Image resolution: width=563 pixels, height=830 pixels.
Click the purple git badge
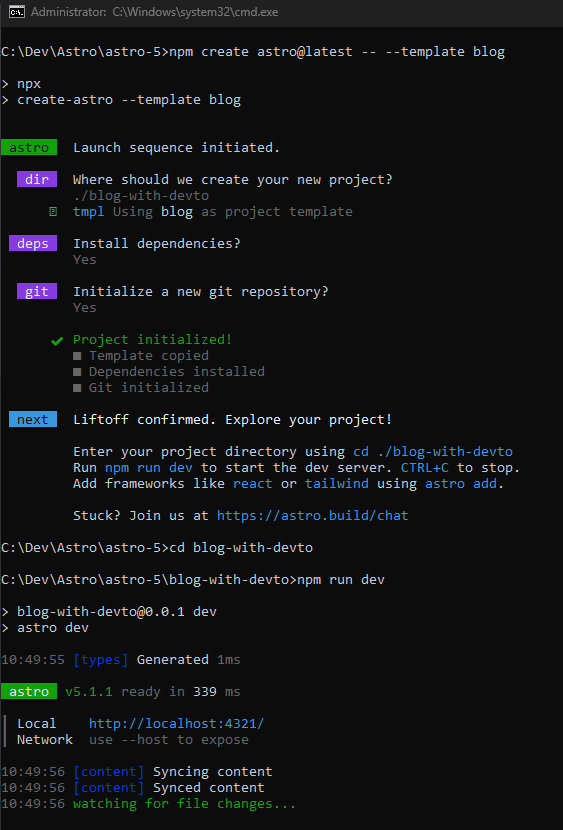coord(37,291)
